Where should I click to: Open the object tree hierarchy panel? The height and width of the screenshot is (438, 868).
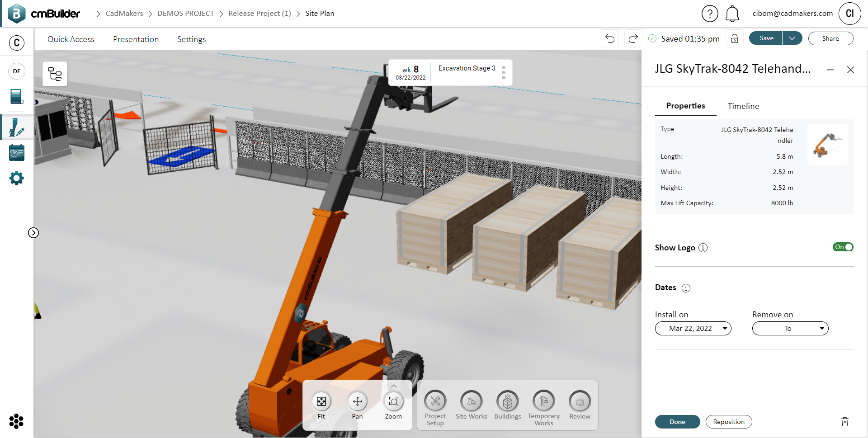[x=55, y=74]
